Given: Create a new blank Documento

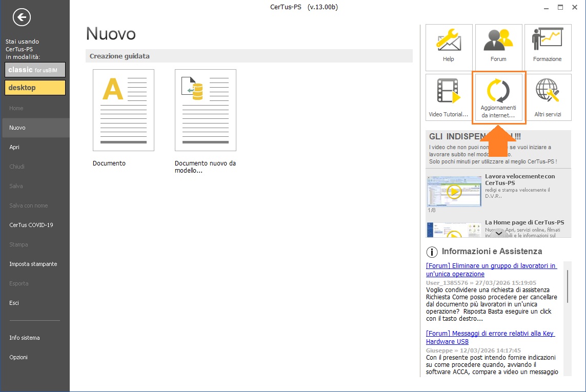Looking at the screenshot, I should 123,110.
